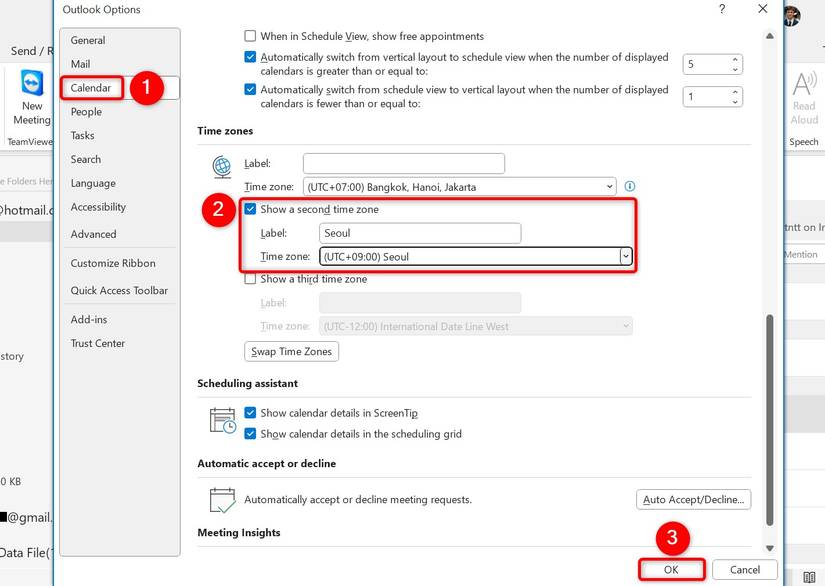Uncheck Show a second time zone
This screenshot has width=825, height=586.
tap(250, 209)
